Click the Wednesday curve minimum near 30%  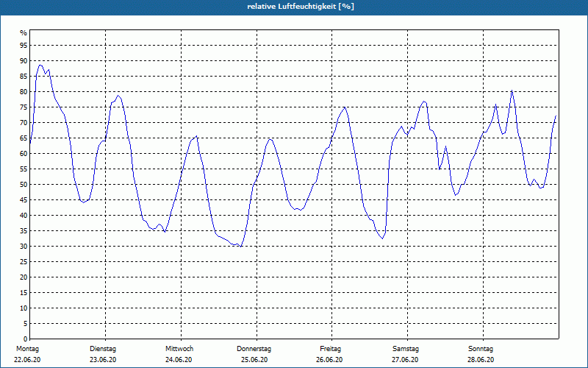[x=241, y=247]
